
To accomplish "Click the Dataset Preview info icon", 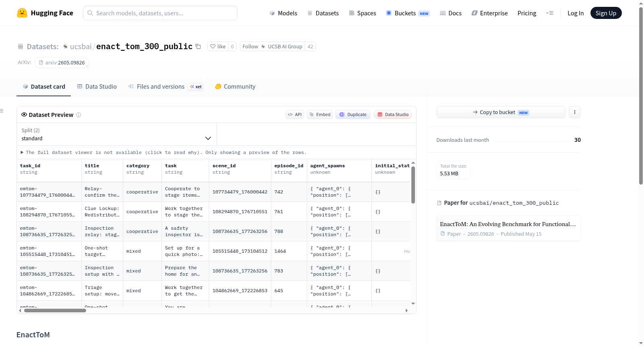I will pyautogui.click(x=78, y=115).
